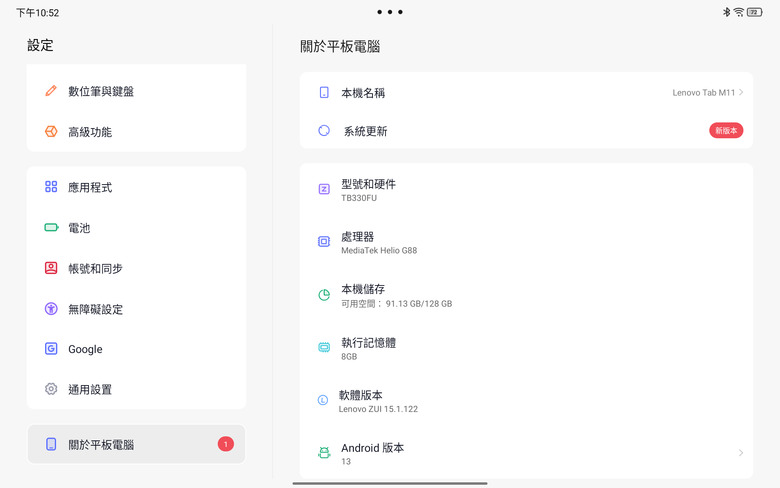
Task: Go to 應用程式 settings
Action: [136, 187]
